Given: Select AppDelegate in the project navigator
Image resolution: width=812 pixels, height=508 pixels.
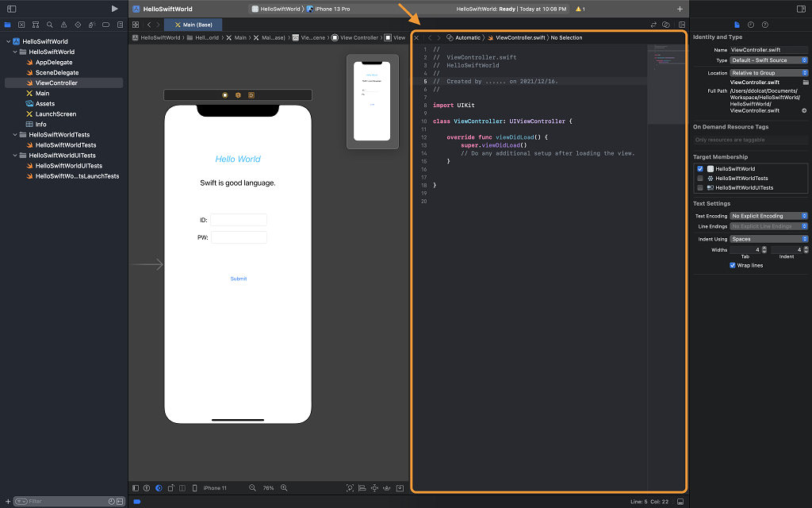Looking at the screenshot, I should 54,62.
